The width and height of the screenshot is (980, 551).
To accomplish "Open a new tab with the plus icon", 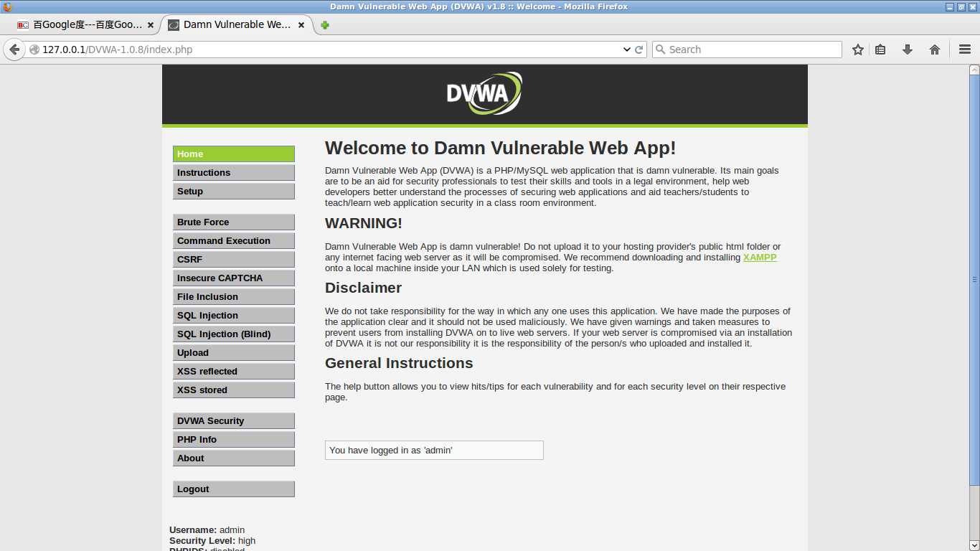I will [325, 25].
